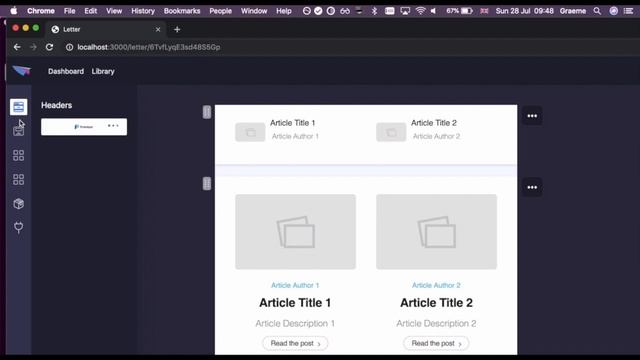This screenshot has height=360, width=640.
Task: Open a new browser tab
Action: point(177,29)
